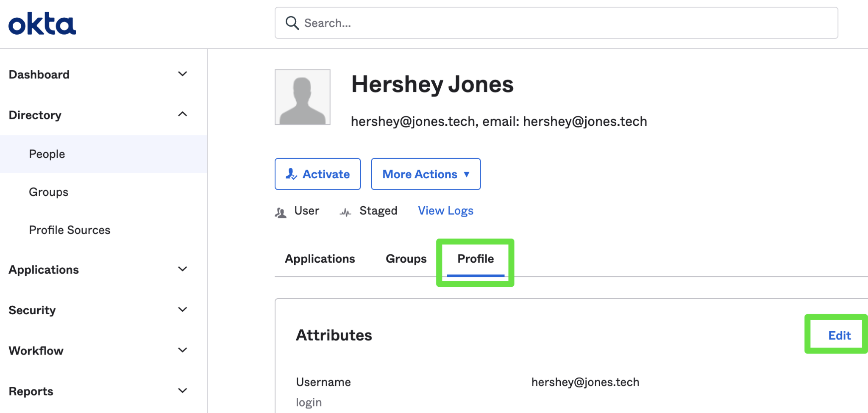
Task: Open the More Actions dropdown
Action: pyautogui.click(x=426, y=174)
